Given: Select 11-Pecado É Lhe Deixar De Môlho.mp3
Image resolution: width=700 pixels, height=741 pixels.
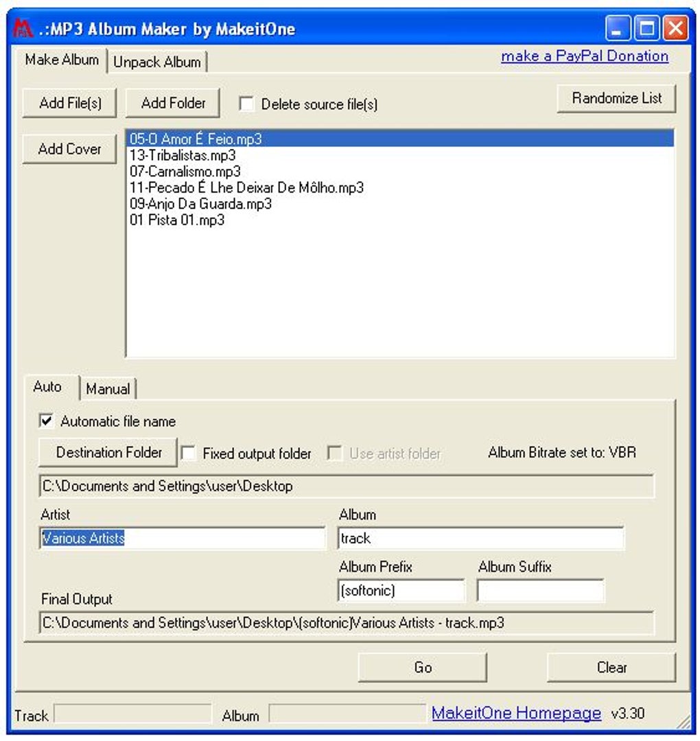Looking at the screenshot, I should click(400, 187).
